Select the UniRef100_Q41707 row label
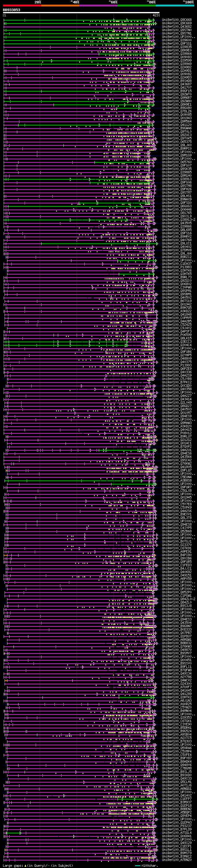Screen dimensions: 197x868 (x=177, y=88)
